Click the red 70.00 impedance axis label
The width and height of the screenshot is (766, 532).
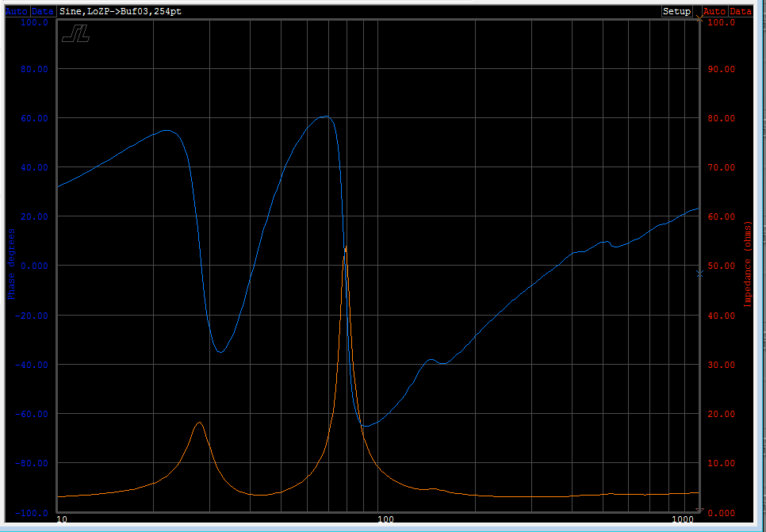click(722, 167)
